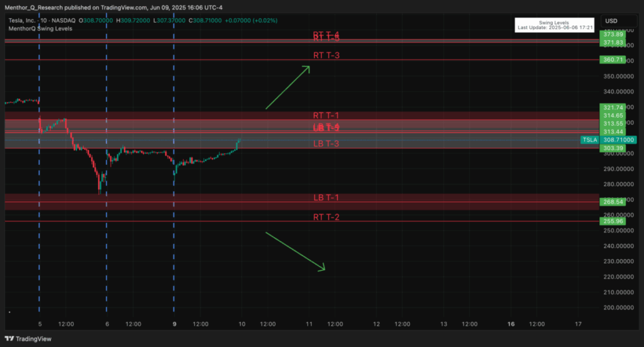The width and height of the screenshot is (644, 347).
Task: Select the RT T-1 level label
Action: point(326,116)
